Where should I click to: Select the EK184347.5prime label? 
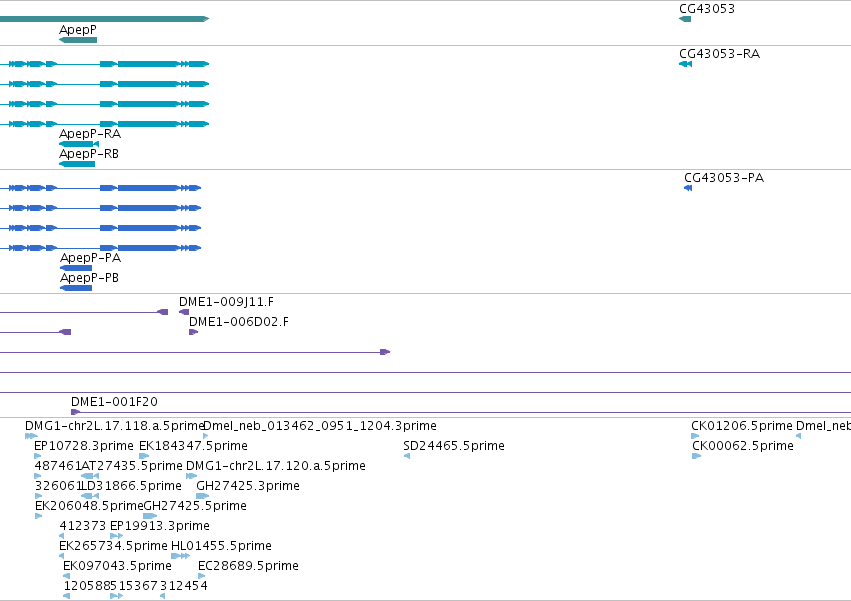click(x=193, y=446)
